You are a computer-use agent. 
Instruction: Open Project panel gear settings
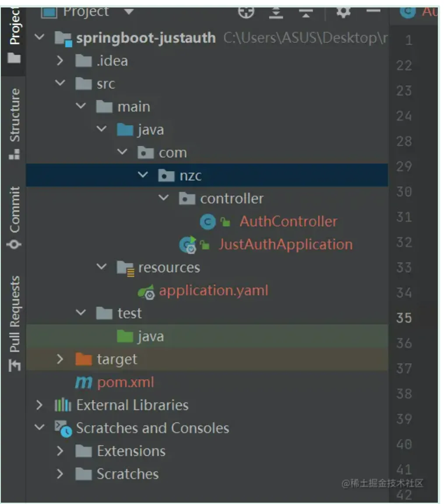click(x=343, y=12)
